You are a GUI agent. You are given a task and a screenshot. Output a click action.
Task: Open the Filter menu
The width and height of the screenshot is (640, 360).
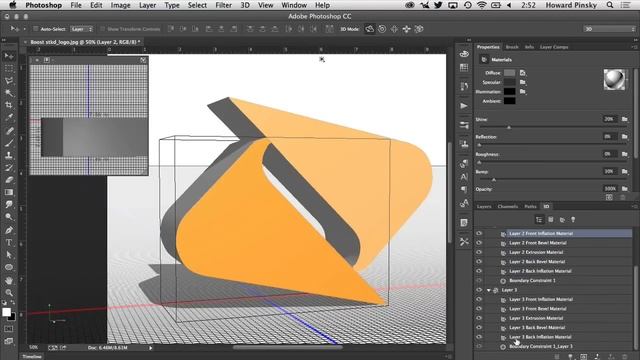[x=223, y=5]
